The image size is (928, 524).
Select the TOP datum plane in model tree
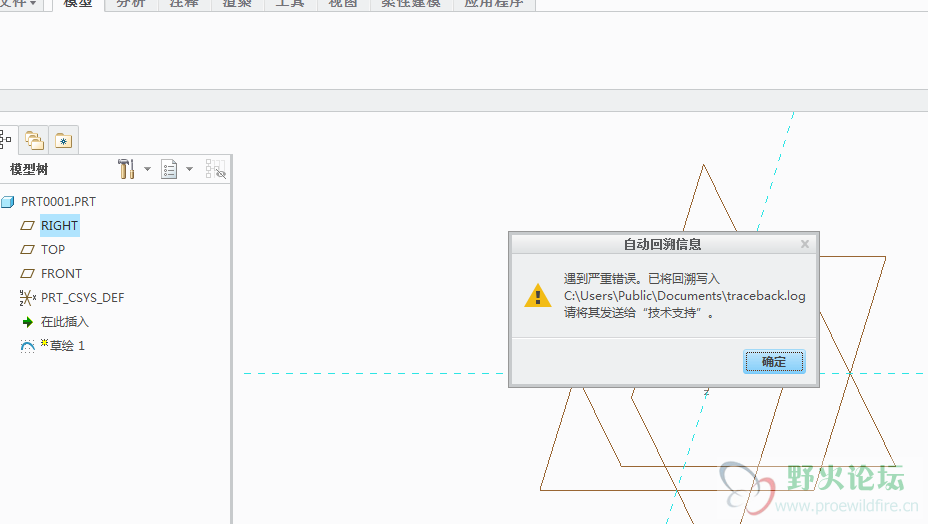[x=53, y=250]
